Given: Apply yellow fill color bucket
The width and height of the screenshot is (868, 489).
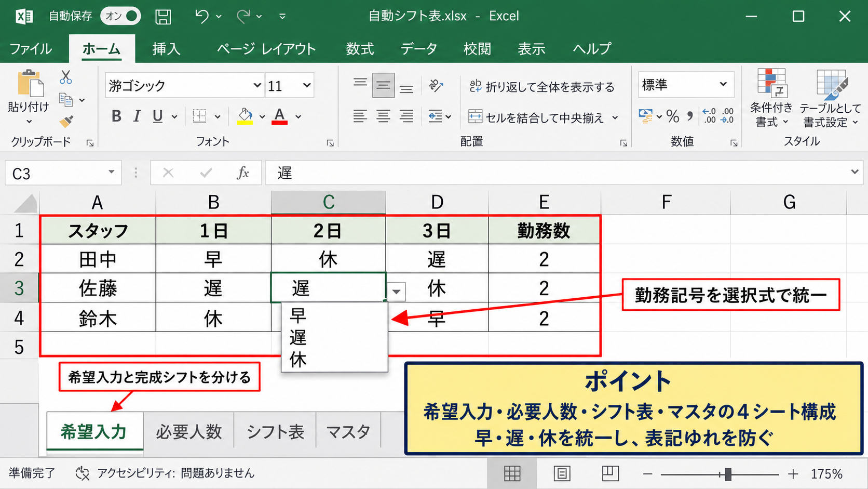Looking at the screenshot, I should click(x=245, y=116).
